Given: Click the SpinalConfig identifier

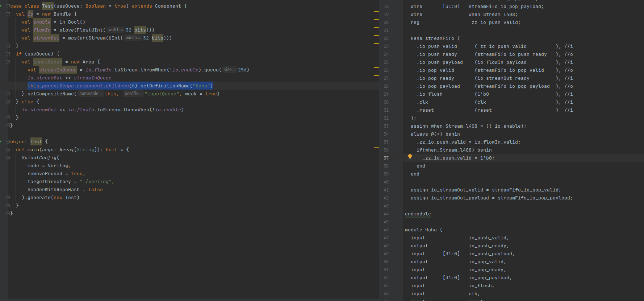Looking at the screenshot, I should [39, 158].
